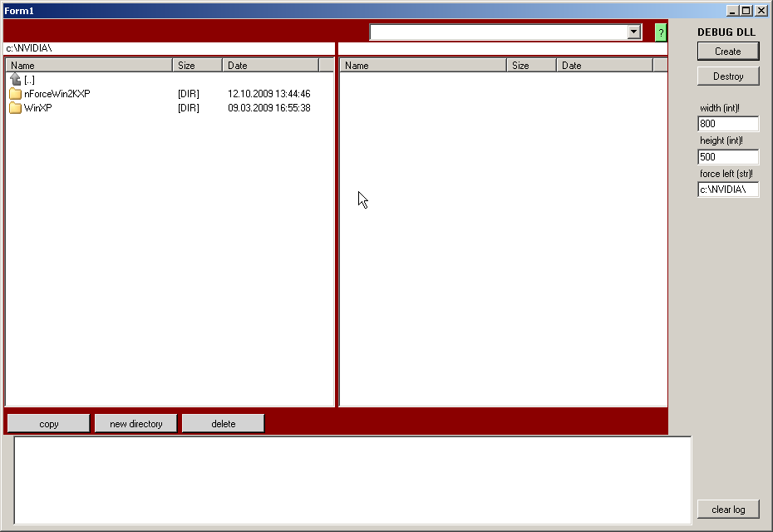Screen dimensions: 773x532
Task: Click right panel Name column header
Action: [423, 66]
